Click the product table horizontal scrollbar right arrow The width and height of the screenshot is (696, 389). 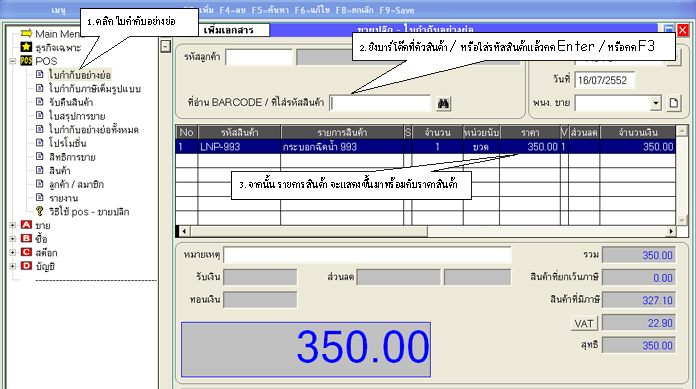coord(671,231)
